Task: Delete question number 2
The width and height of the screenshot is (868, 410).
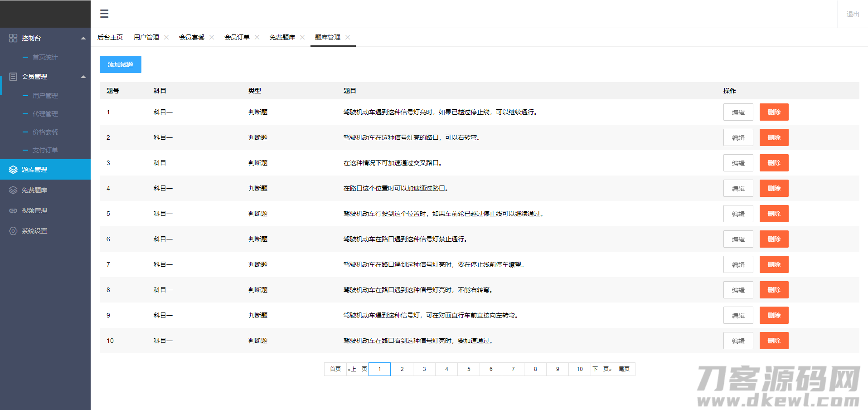Action: 774,137
